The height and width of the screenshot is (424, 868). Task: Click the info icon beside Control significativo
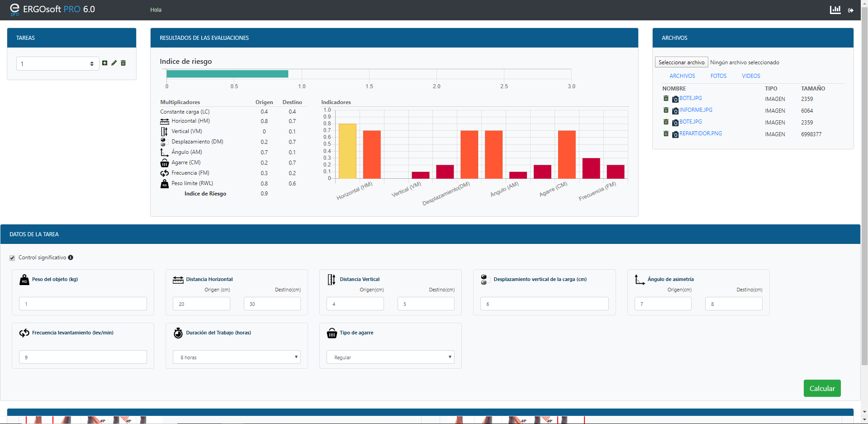click(x=71, y=257)
